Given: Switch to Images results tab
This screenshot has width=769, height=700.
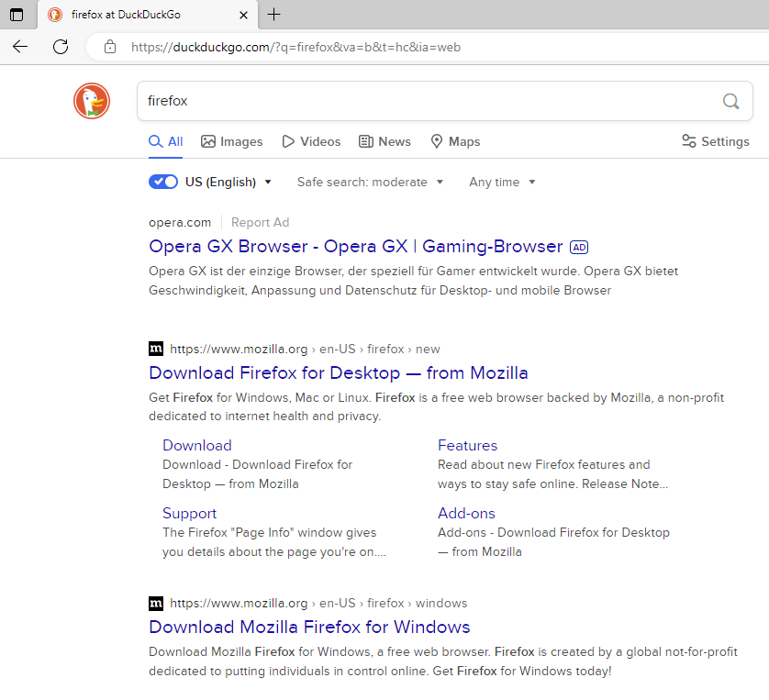Looking at the screenshot, I should click(231, 141).
